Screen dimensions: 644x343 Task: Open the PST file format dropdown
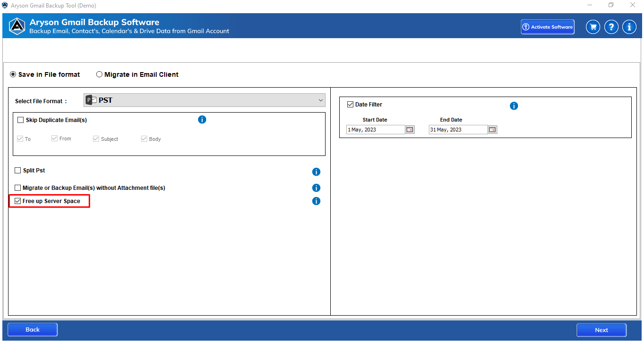[204, 100]
